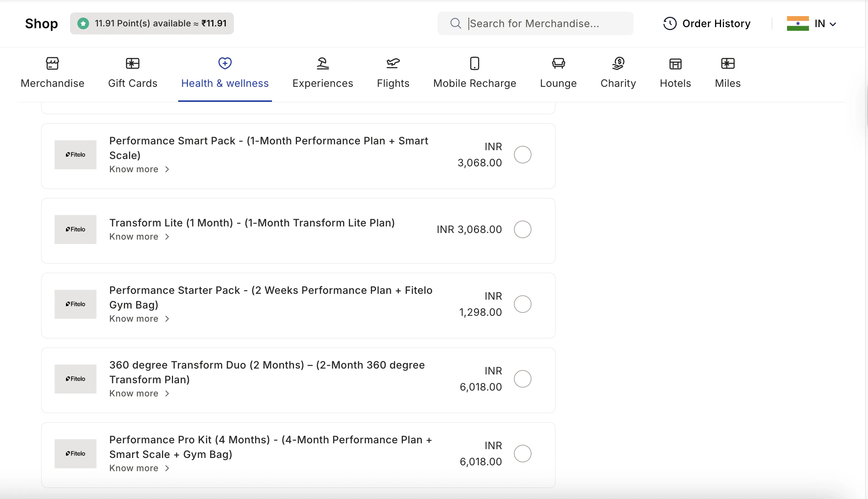Expand the IN country dropdown arrow
Image resolution: width=868 pixels, height=499 pixels.
(x=833, y=24)
